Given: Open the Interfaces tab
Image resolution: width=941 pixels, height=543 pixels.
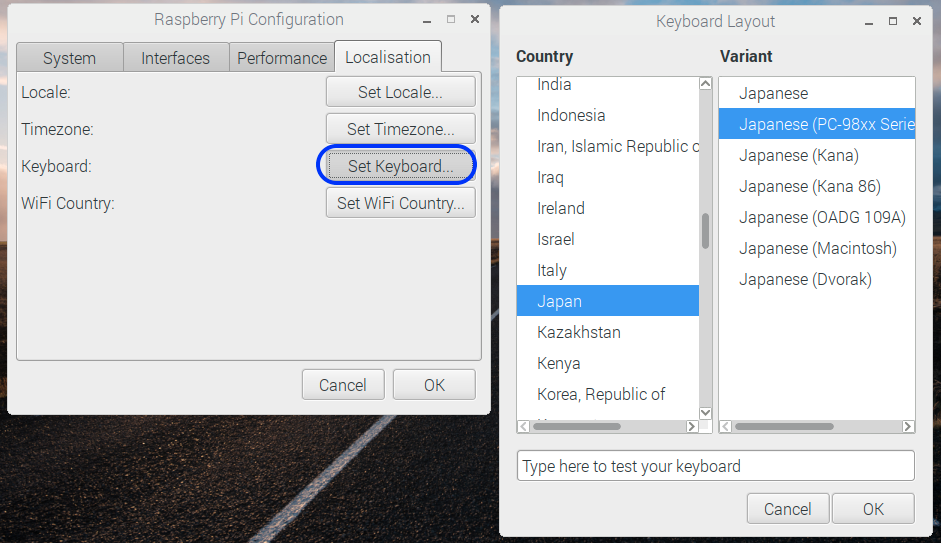Looking at the screenshot, I should (x=175, y=58).
